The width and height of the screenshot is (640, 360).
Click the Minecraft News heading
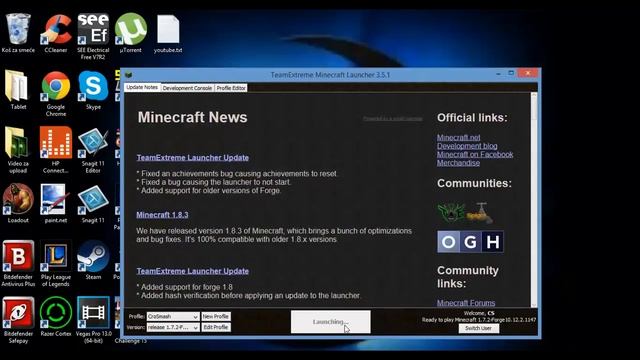[192, 117]
